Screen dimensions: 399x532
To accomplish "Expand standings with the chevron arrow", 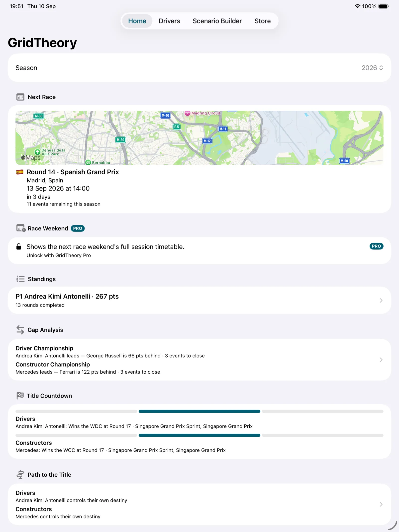I will [x=381, y=301].
